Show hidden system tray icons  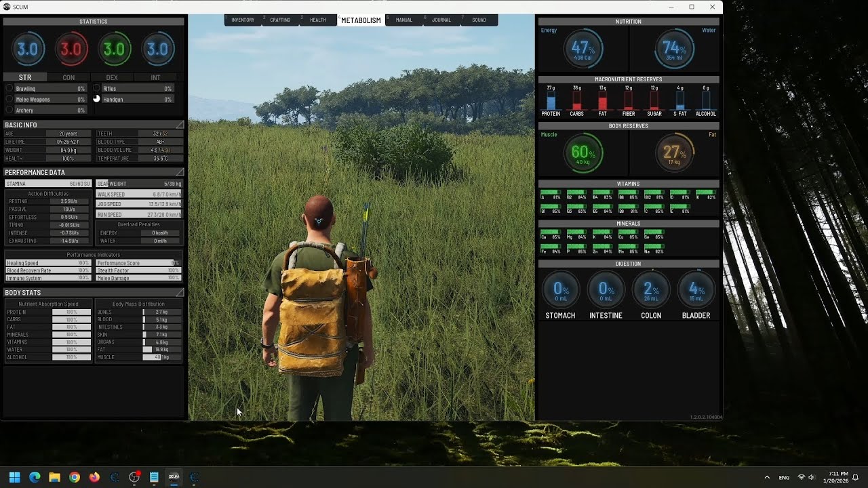767,477
